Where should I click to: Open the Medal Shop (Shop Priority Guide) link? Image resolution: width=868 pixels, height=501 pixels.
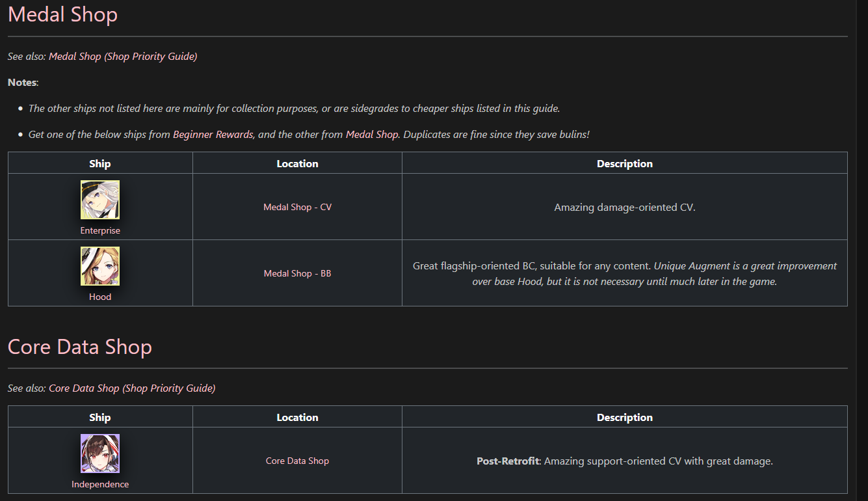[123, 57]
